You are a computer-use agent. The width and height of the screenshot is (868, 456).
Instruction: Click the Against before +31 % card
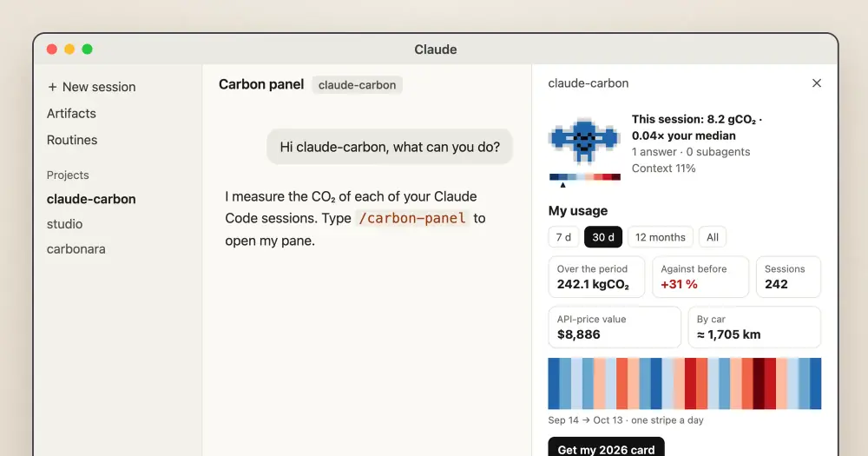tap(700, 277)
